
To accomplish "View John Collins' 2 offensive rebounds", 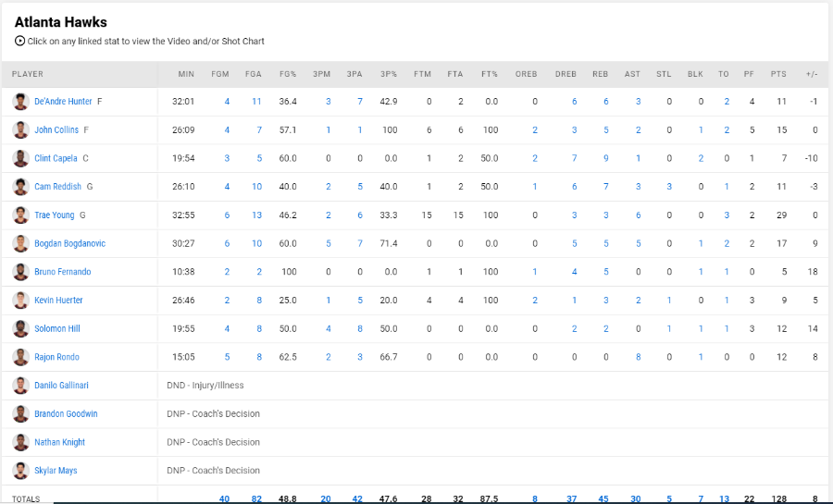I will [535, 130].
